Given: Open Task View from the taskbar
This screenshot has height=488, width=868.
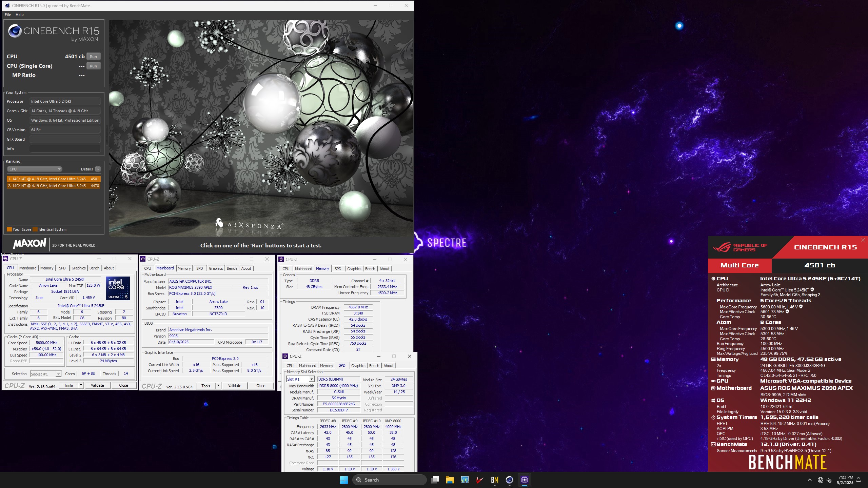Looking at the screenshot, I should coord(435,480).
